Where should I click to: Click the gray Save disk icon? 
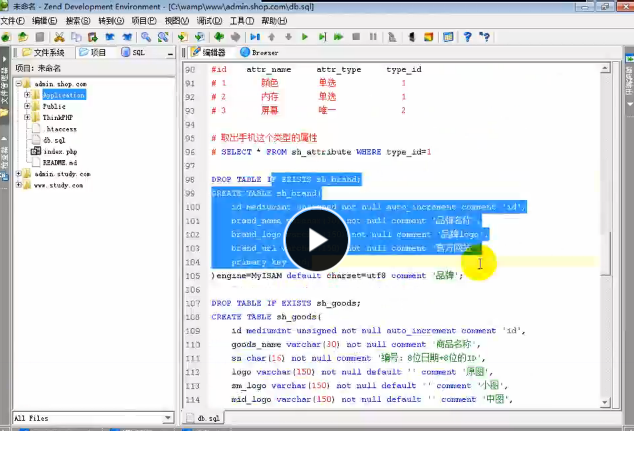tap(40, 37)
